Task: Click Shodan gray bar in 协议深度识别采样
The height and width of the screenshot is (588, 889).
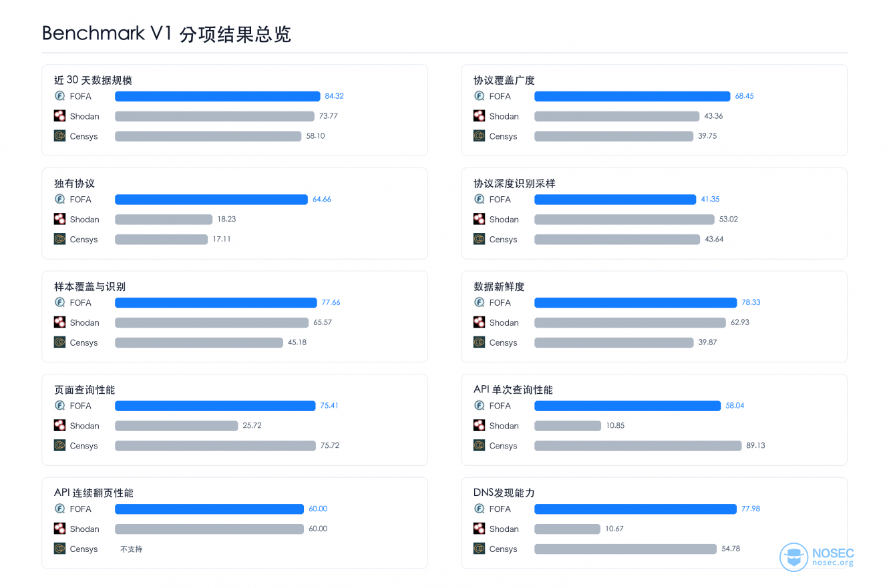Action: pos(625,219)
